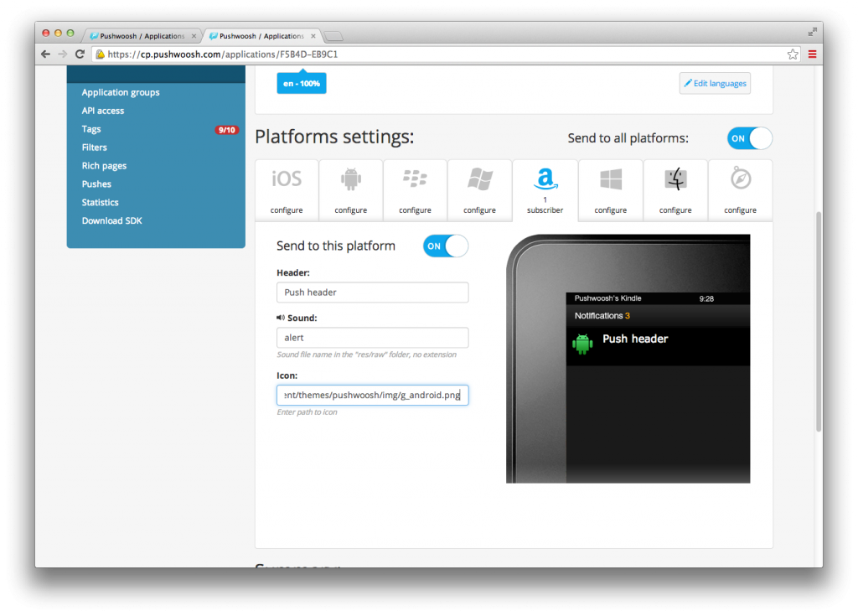
Task: Select the Mac OS X Finder platform tab
Action: click(x=675, y=190)
